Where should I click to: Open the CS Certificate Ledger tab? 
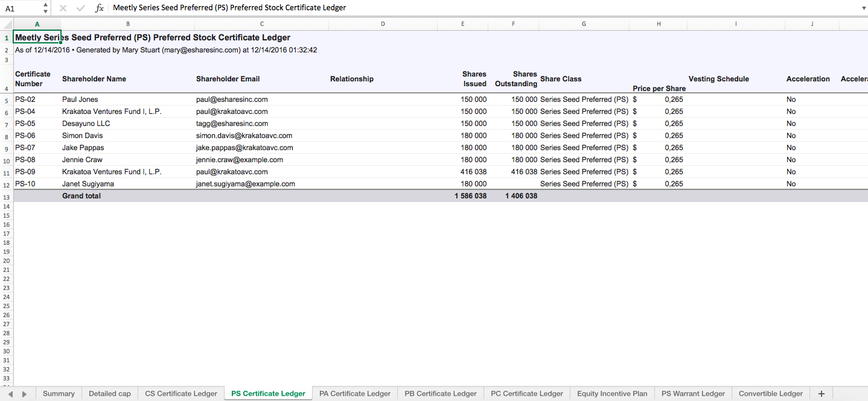point(181,394)
